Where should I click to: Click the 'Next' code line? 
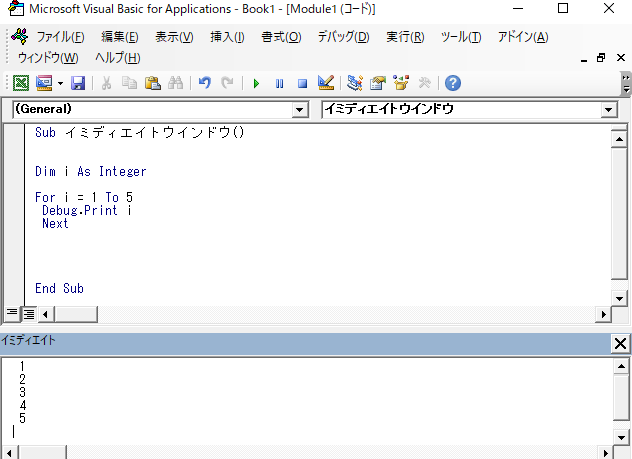click(55, 224)
